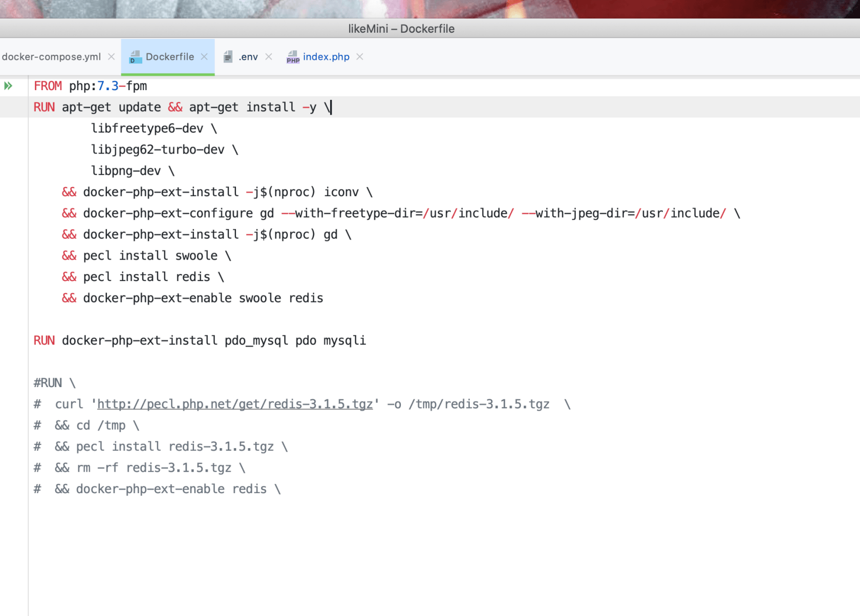860x616 pixels.
Task: Close the .env tab
Action: click(269, 57)
